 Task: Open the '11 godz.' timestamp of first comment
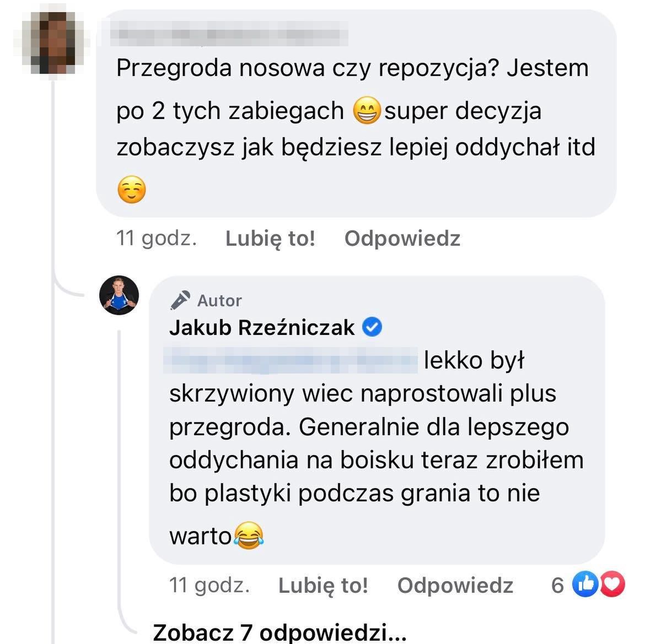(157, 239)
